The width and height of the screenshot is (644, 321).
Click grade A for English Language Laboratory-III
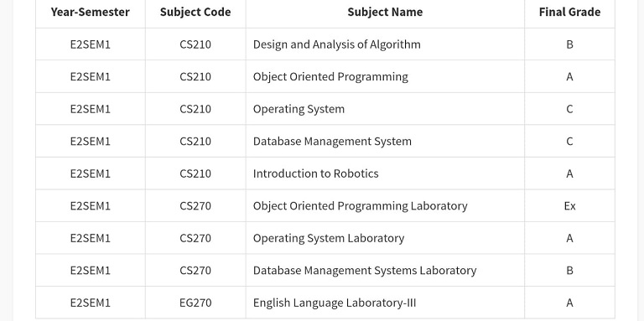569,303
